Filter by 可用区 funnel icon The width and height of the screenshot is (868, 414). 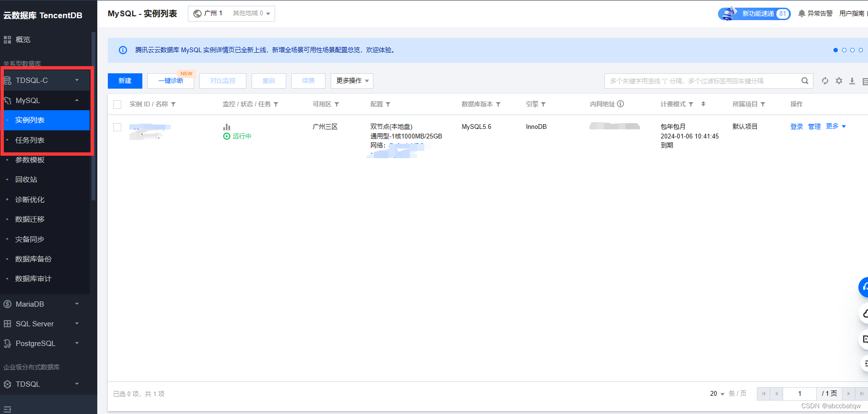(336, 104)
